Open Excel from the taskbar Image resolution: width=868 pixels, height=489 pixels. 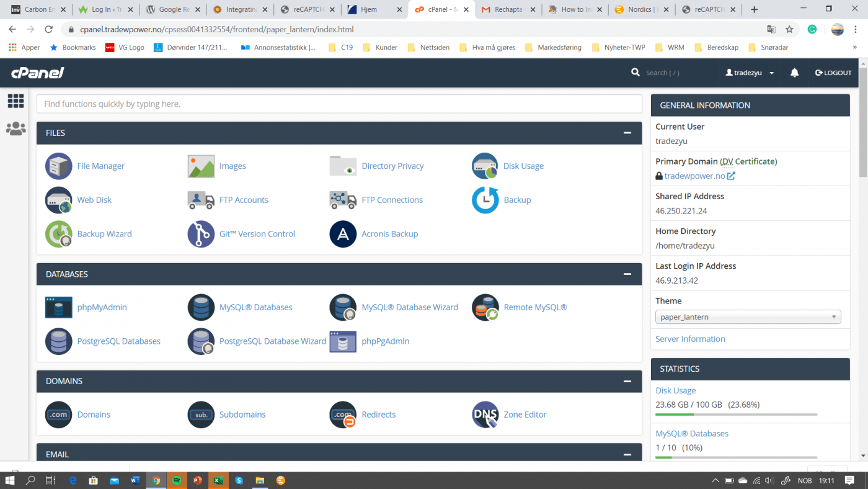[x=218, y=480]
